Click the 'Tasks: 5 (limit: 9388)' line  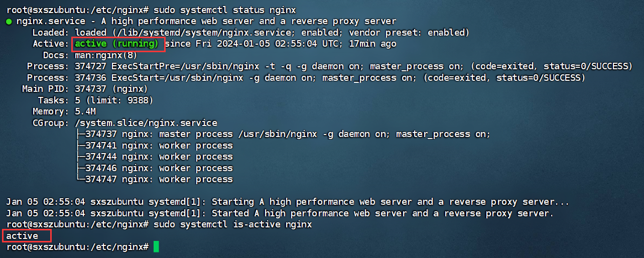tap(95, 100)
